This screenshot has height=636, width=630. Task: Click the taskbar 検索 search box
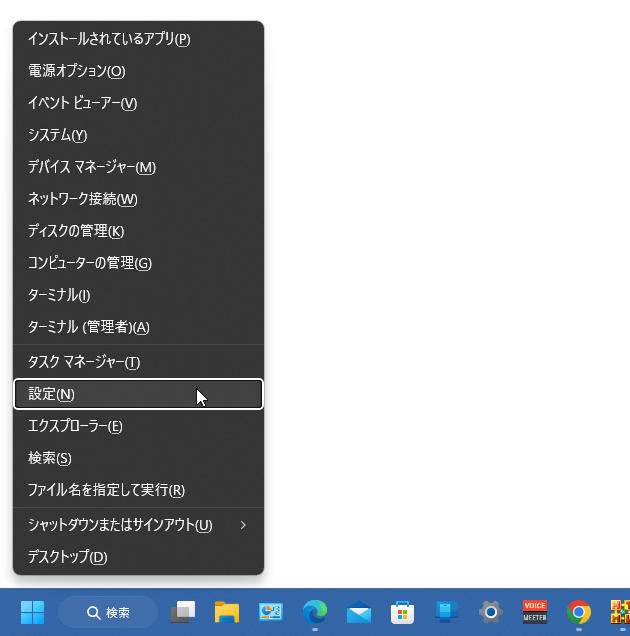tap(108, 612)
